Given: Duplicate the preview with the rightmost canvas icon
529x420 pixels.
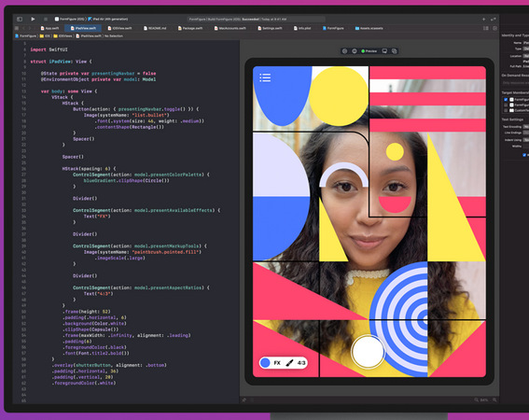Looking at the screenshot, I should (x=394, y=51).
